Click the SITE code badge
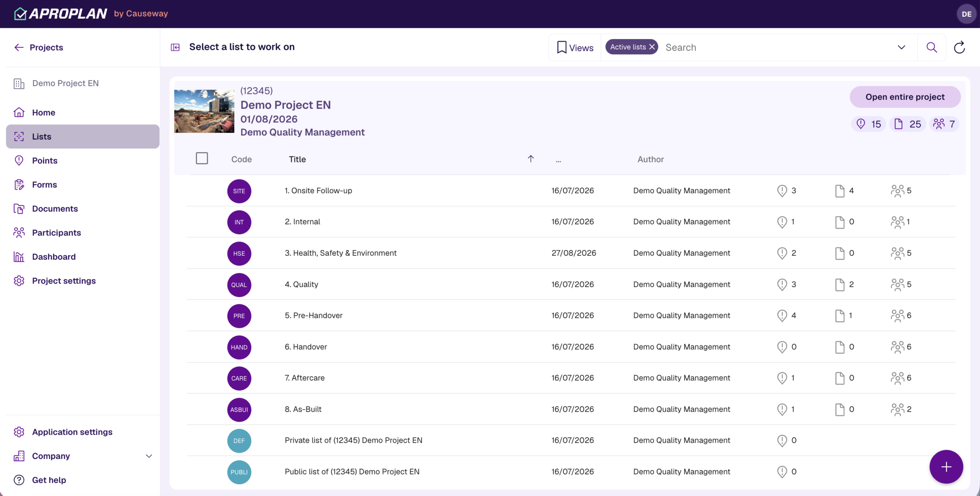Viewport: 980px width, 496px height. [x=239, y=191]
